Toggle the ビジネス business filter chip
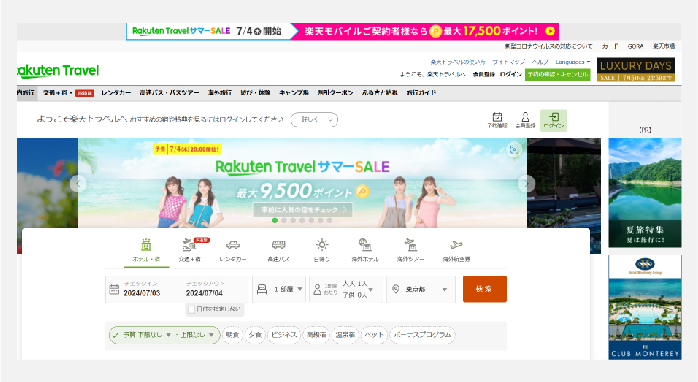The image size is (698, 382). (284, 335)
